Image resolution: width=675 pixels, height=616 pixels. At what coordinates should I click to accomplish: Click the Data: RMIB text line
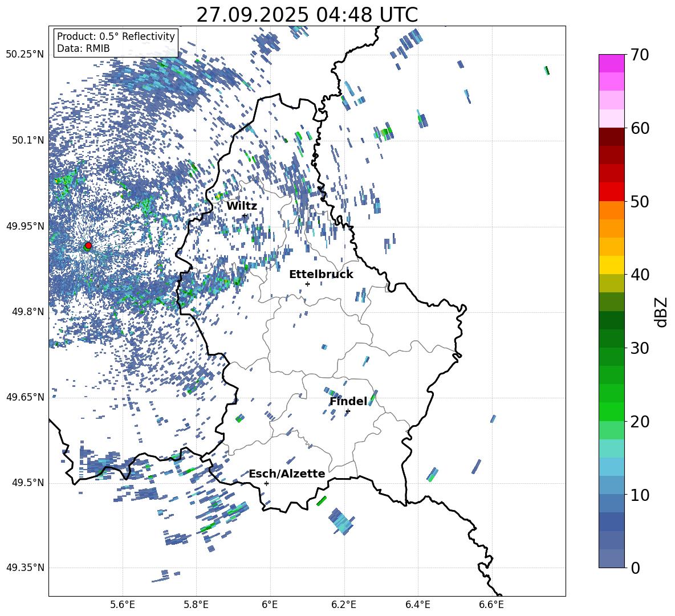click(x=83, y=49)
